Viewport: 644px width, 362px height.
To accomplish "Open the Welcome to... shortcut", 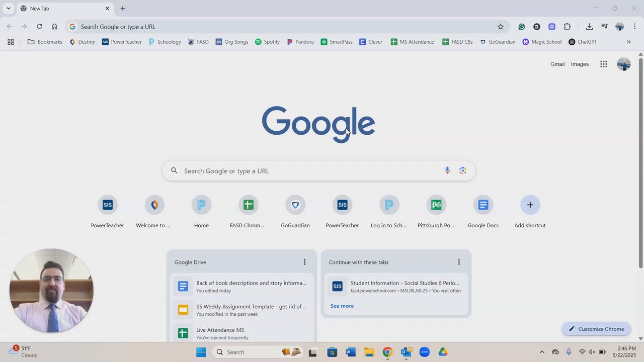I will point(154,212).
